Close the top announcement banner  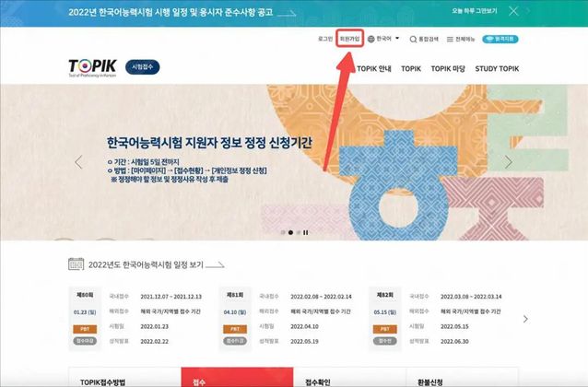coord(513,11)
